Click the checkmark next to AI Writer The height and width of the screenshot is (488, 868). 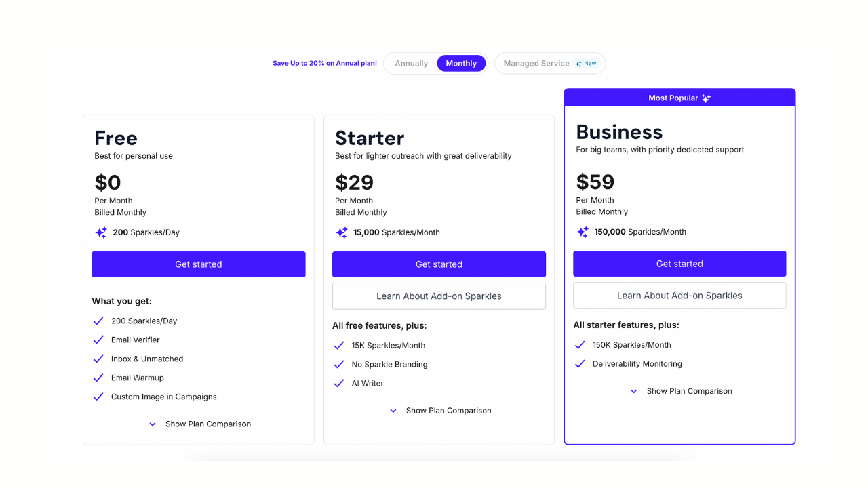click(x=339, y=384)
